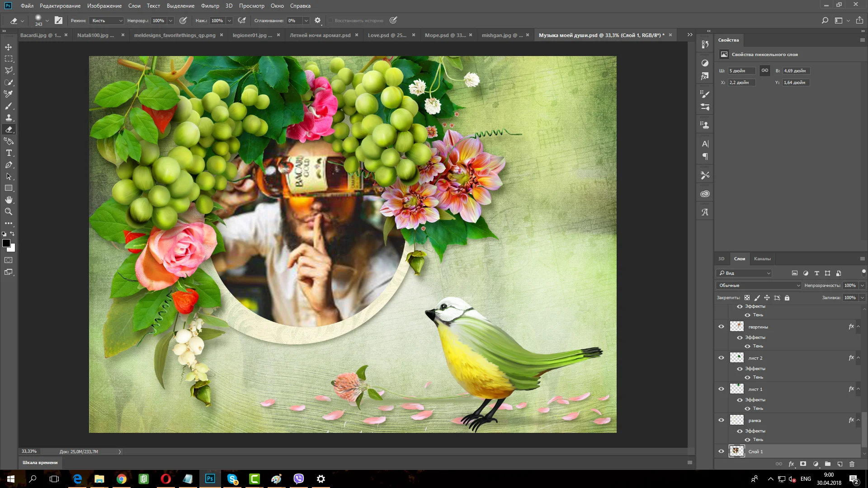868x488 pixels.
Task: Switch to the Love.psd document tab
Action: point(387,35)
